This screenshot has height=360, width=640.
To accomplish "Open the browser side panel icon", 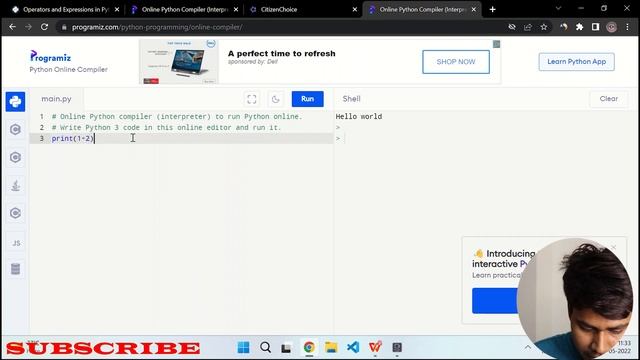I will (x=596, y=27).
